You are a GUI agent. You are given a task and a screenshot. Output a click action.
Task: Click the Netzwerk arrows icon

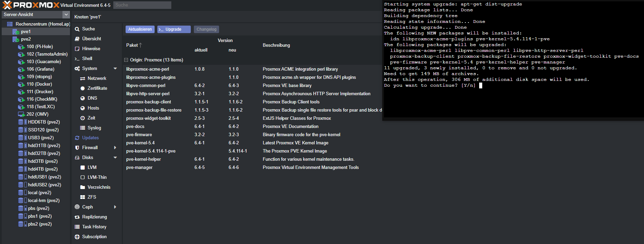coord(83,78)
